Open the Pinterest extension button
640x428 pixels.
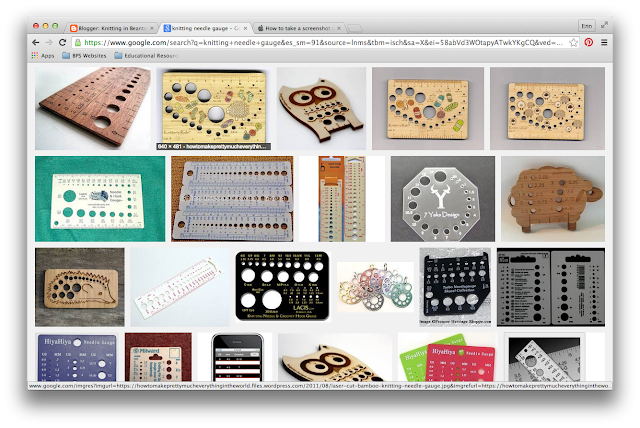[589, 42]
